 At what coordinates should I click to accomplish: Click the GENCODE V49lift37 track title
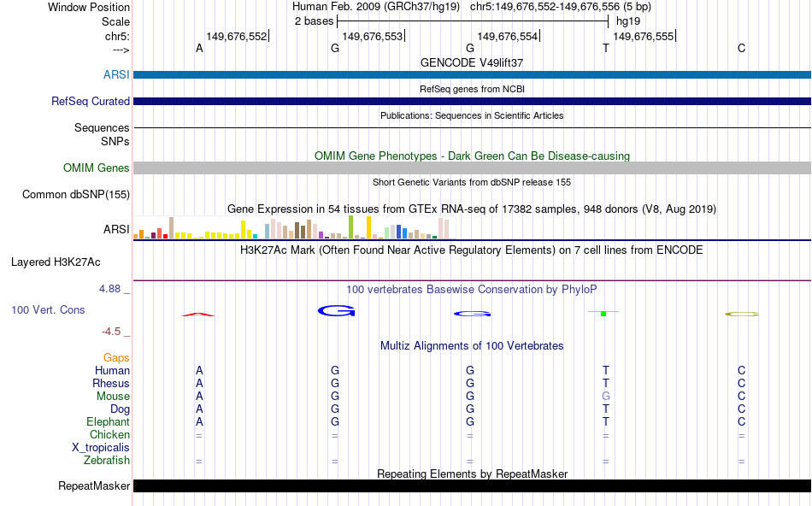click(471, 62)
